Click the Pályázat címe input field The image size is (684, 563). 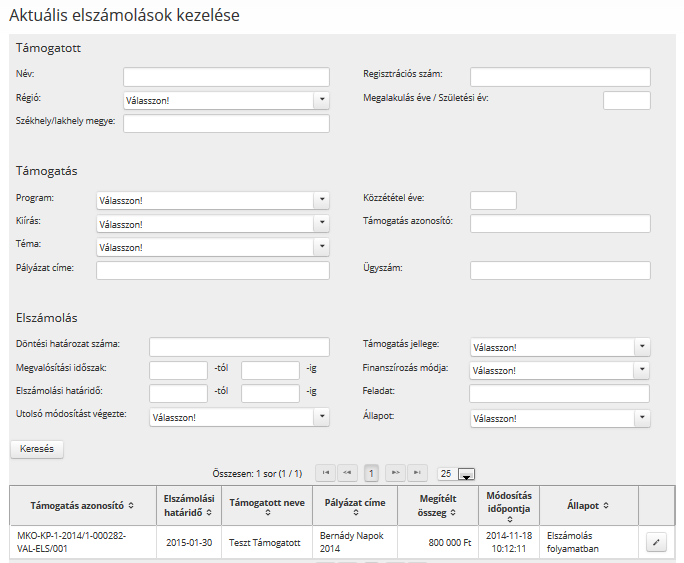click(x=213, y=270)
